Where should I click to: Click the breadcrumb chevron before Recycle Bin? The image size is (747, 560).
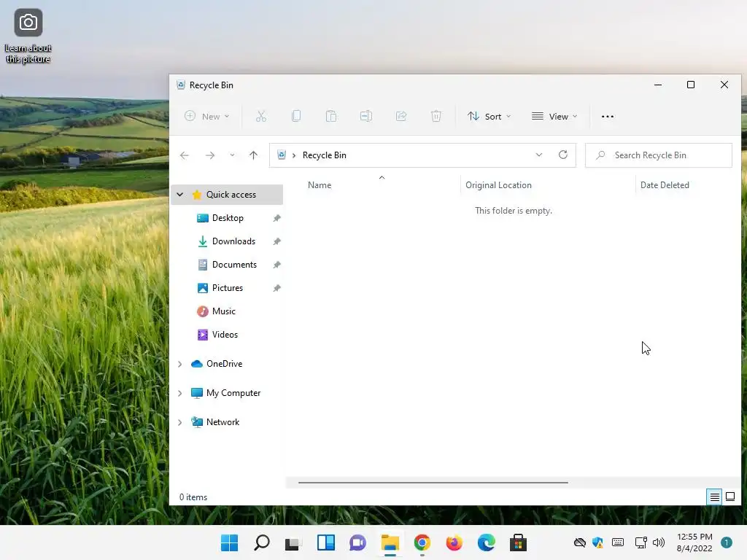[x=294, y=155]
